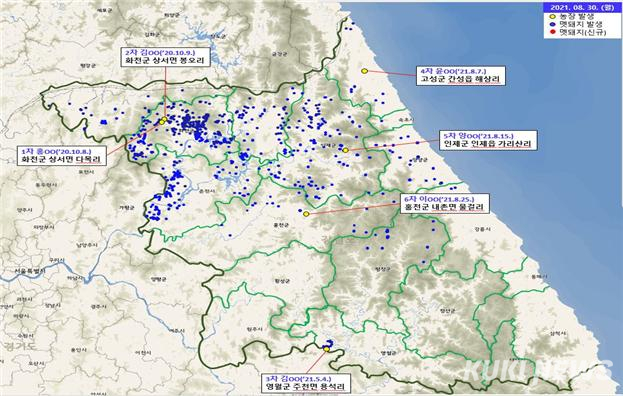Select the 춘천시 map label

pyautogui.click(x=207, y=191)
